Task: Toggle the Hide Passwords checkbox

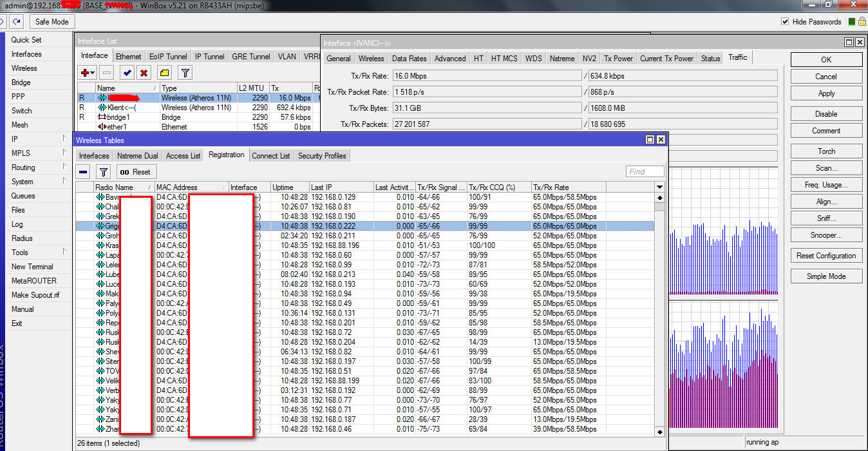Action: [785, 21]
